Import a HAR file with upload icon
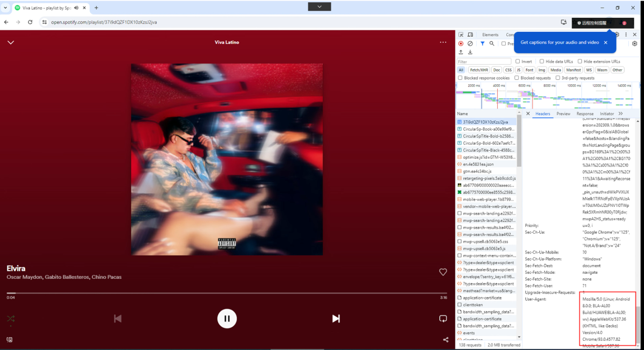The image size is (644, 350). click(x=461, y=52)
